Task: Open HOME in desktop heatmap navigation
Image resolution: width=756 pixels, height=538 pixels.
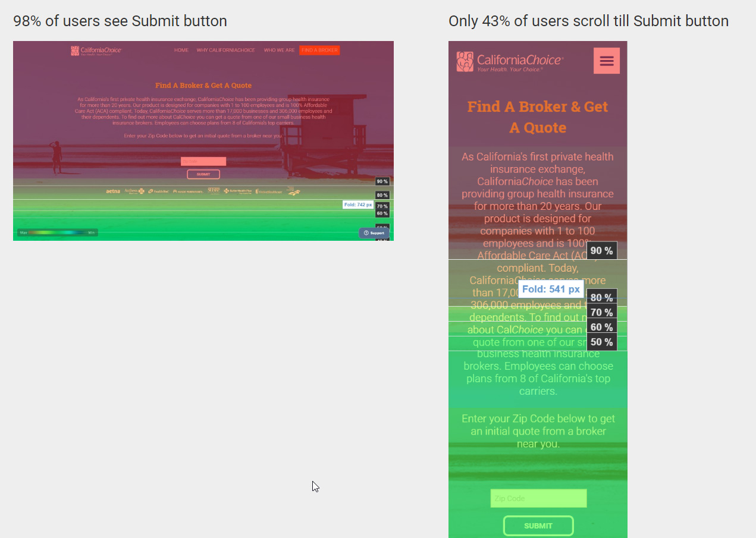Action: (181, 51)
